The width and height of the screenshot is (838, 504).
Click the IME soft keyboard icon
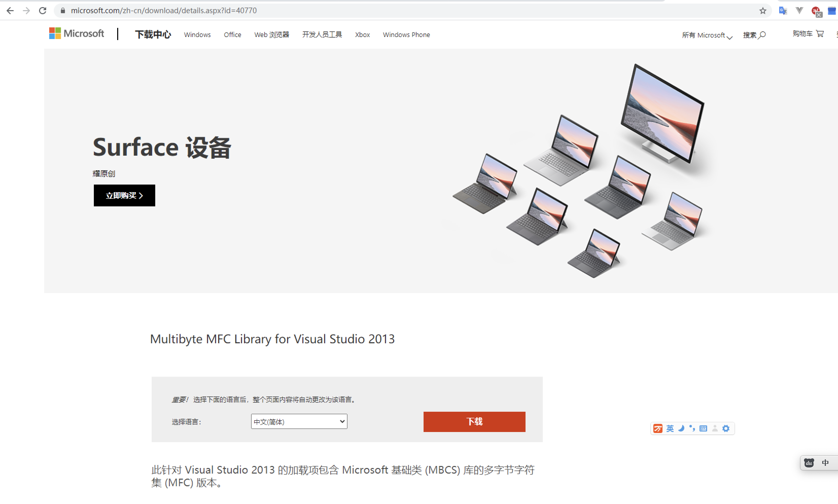point(703,429)
